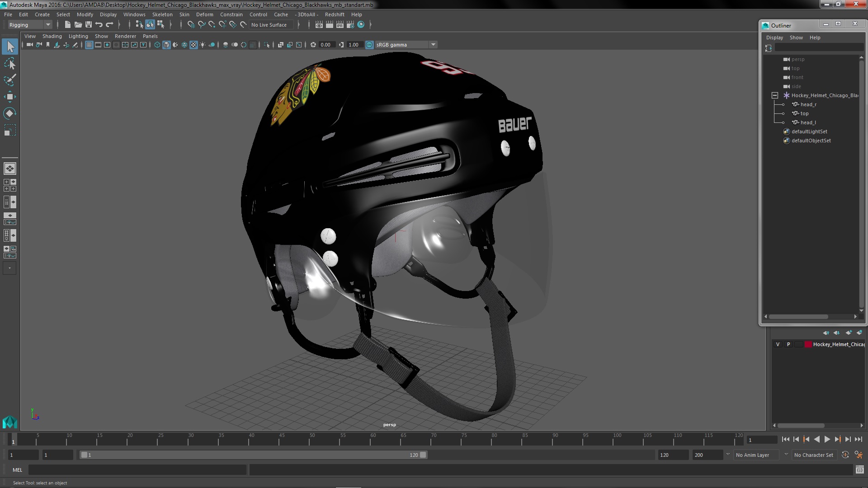
Task: Step back one frame
Action: pyautogui.click(x=796, y=439)
